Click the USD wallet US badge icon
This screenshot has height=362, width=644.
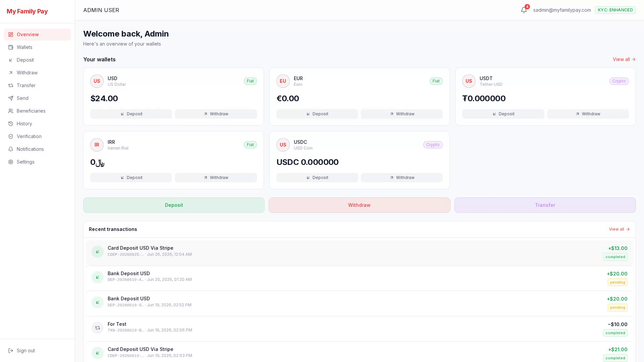click(97, 81)
